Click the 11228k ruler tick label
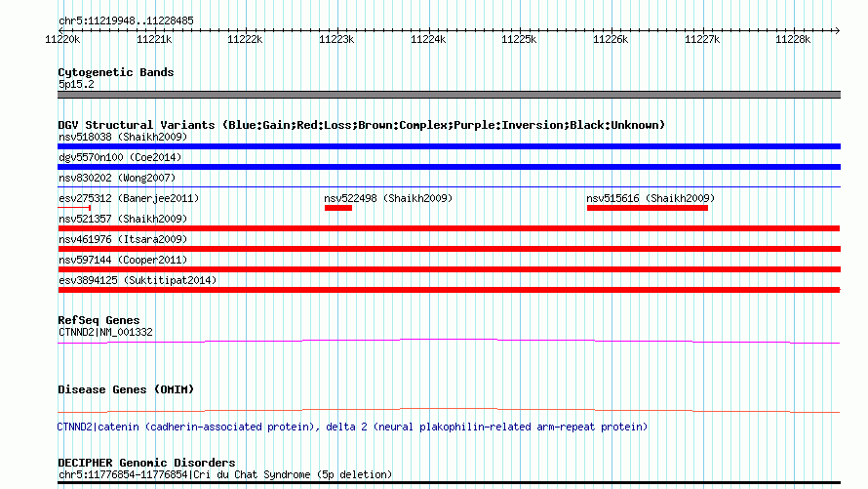Image resolution: width=868 pixels, height=489 pixels. (x=793, y=39)
